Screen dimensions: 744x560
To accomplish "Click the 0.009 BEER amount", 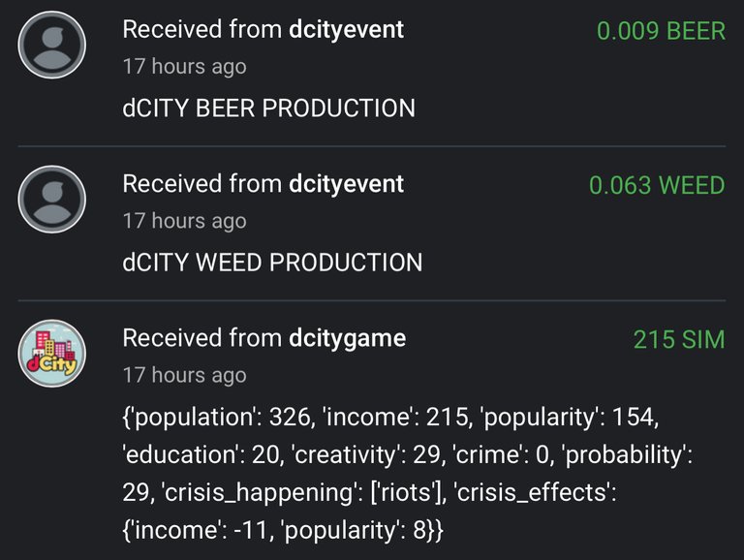I will pos(661,31).
